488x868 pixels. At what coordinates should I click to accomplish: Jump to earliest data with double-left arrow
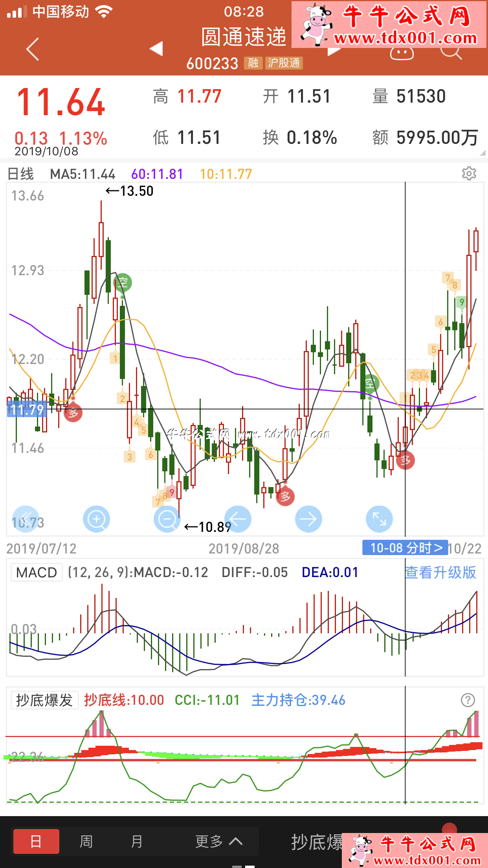[26, 518]
